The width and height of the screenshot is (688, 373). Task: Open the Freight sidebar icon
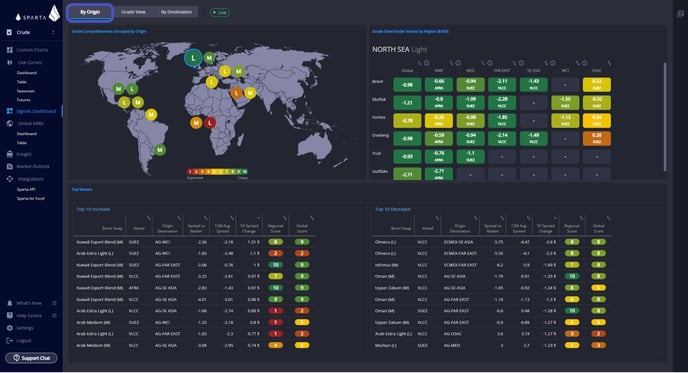10,154
